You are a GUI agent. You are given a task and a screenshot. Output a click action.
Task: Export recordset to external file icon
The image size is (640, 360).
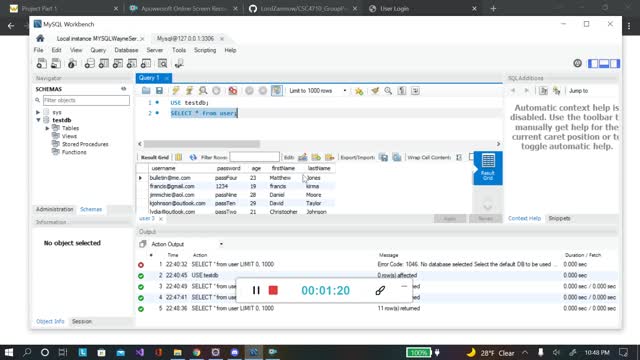click(383, 157)
